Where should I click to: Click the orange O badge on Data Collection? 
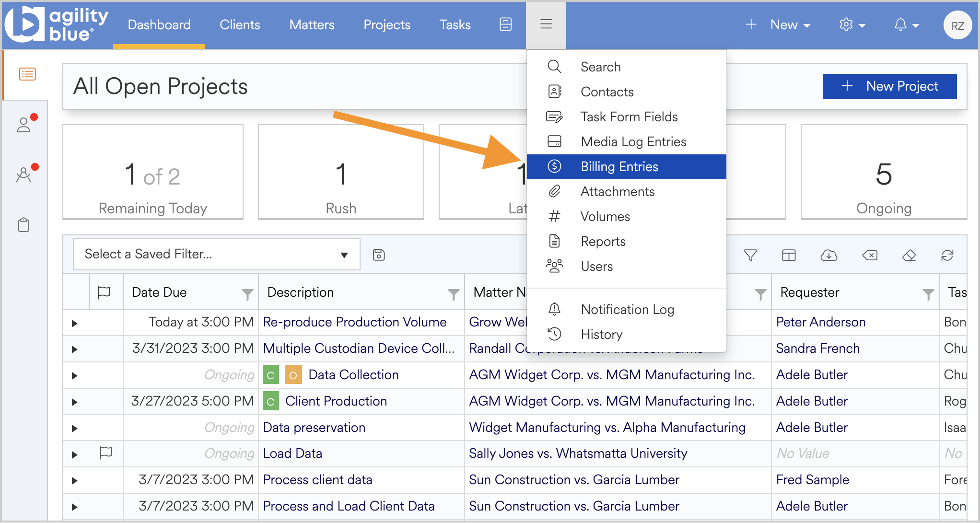coord(293,375)
